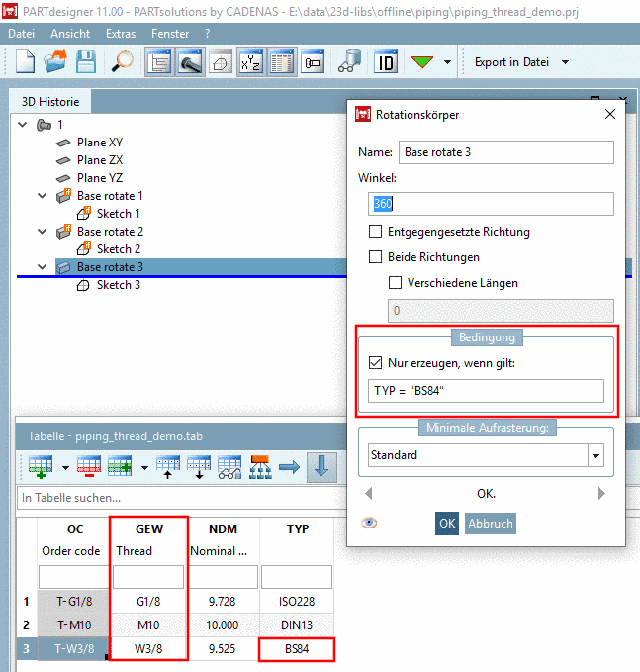Collapse the root node 1
This screenshot has width=640, height=672.
pyautogui.click(x=23, y=125)
